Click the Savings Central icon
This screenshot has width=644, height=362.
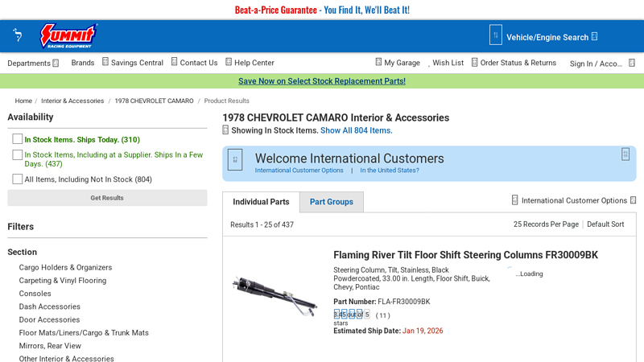tap(105, 62)
